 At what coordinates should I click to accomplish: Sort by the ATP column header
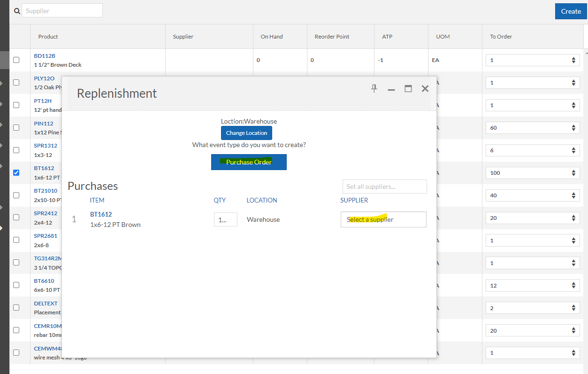tap(387, 37)
